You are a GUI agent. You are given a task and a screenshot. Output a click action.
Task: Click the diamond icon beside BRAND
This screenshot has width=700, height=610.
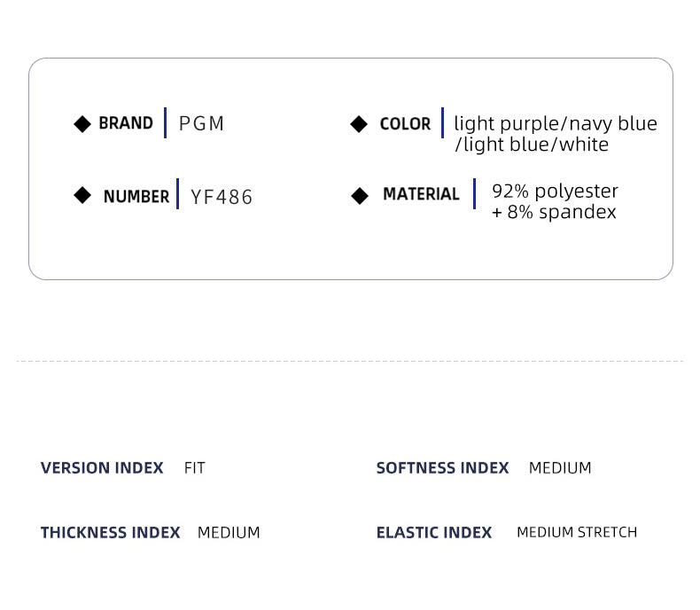pyautogui.click(x=82, y=124)
